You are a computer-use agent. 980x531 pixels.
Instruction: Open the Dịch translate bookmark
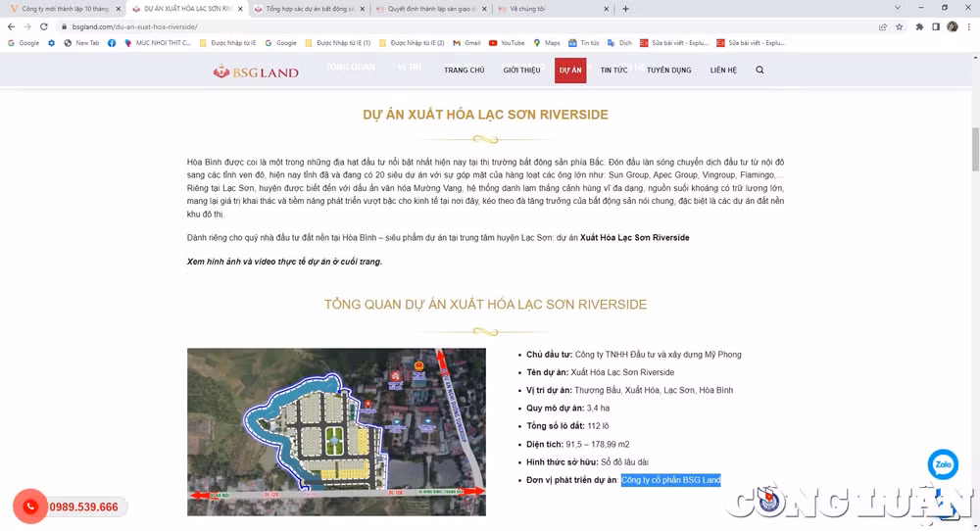(619, 43)
